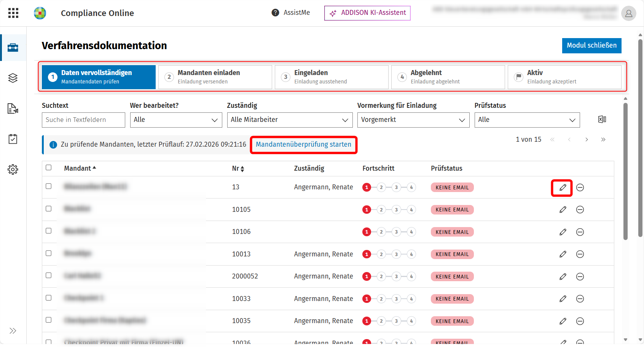Go to next page arrow

(x=587, y=139)
